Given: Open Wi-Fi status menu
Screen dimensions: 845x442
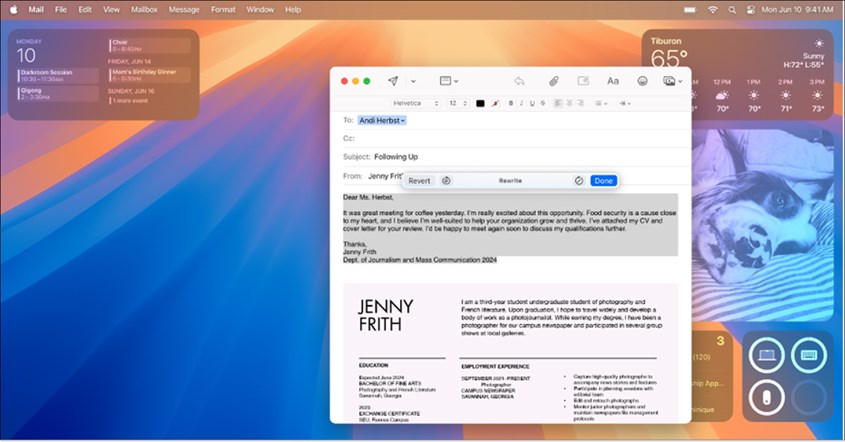Looking at the screenshot, I should pos(713,10).
